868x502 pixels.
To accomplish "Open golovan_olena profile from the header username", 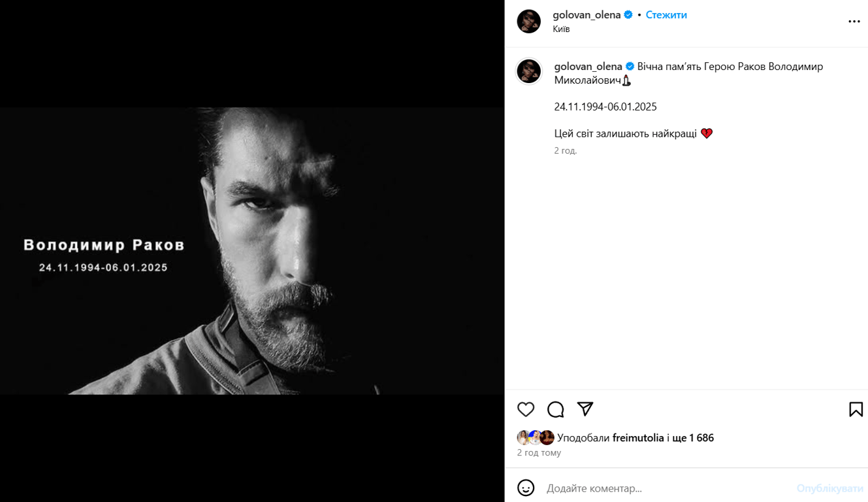I will point(587,14).
